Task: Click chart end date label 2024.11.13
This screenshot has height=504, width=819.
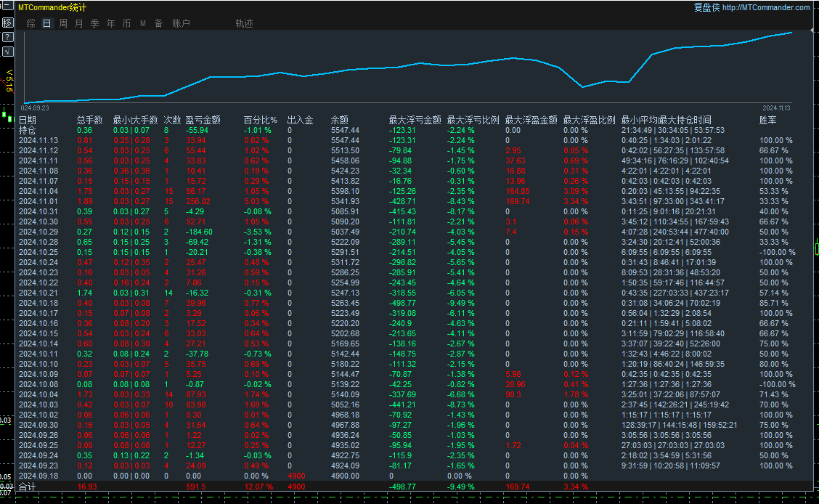Action: click(x=777, y=108)
